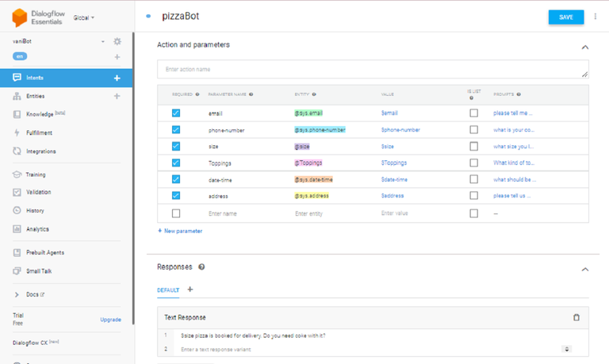This screenshot has width=609, height=364.
Task: Create new intent with plus icon
Action: click(117, 78)
